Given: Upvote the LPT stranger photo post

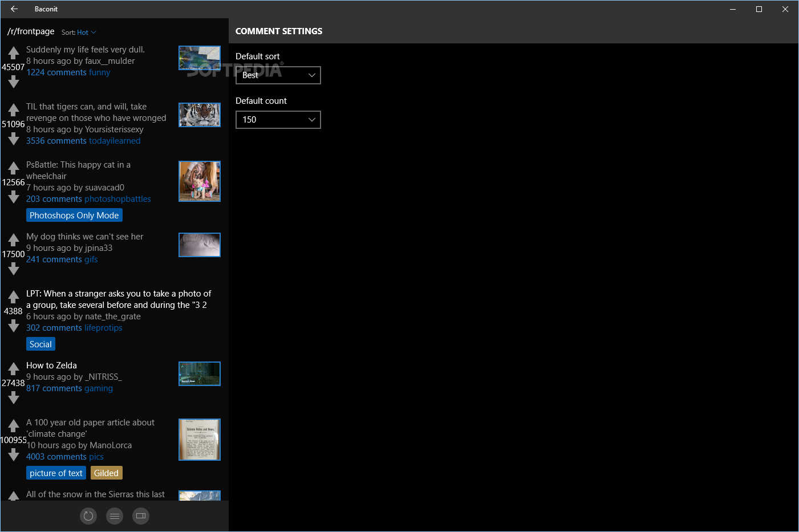Looking at the screenshot, I should click(14, 297).
